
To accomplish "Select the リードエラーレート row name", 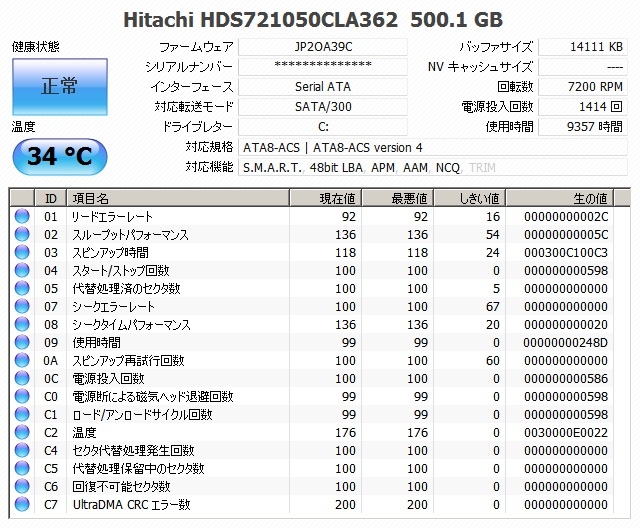I will pos(112,216).
